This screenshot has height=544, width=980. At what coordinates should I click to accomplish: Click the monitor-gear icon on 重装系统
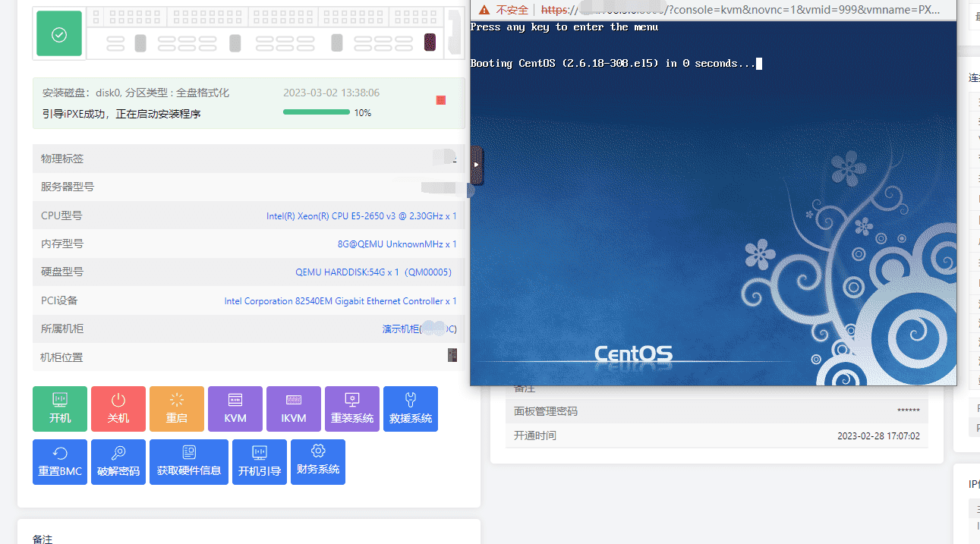pyautogui.click(x=352, y=399)
